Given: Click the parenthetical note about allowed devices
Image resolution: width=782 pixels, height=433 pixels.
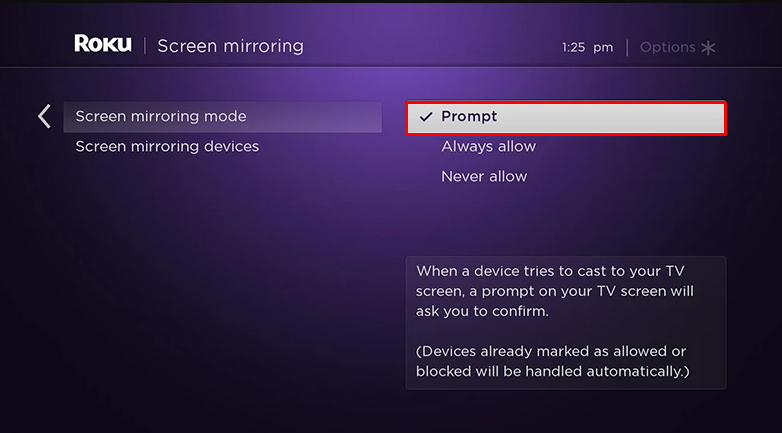Looking at the screenshot, I should point(555,361).
